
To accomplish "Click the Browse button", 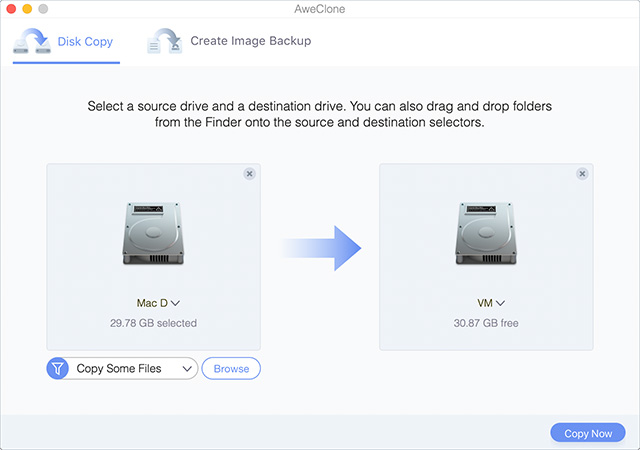I will click(x=231, y=369).
